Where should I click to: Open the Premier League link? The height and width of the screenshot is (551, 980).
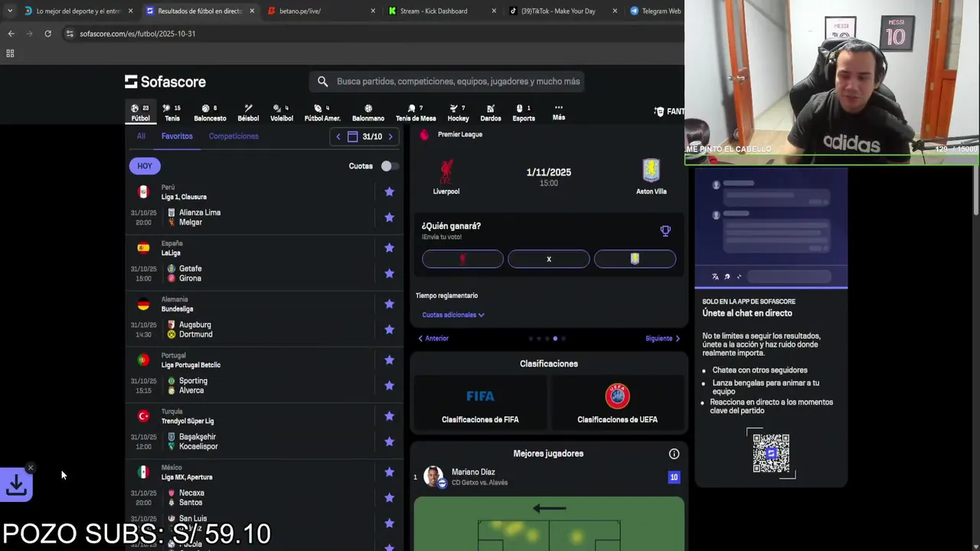(x=460, y=134)
